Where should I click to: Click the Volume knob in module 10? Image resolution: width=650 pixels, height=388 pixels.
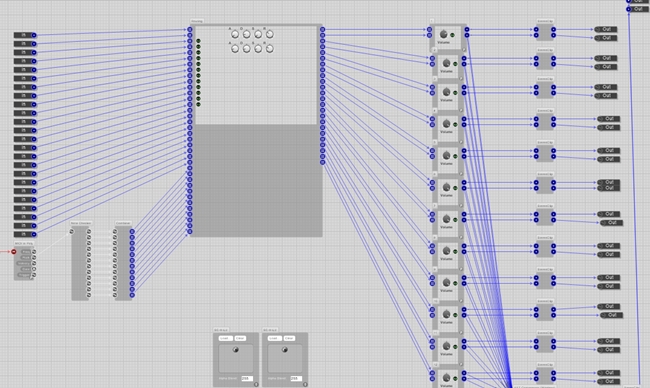click(x=446, y=314)
